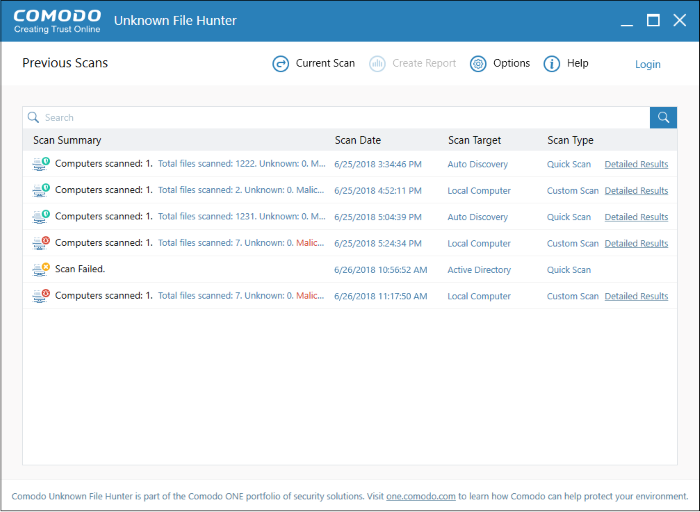This screenshot has width=700, height=512.
Task: Click the Active Directory scan target
Action: tap(479, 270)
